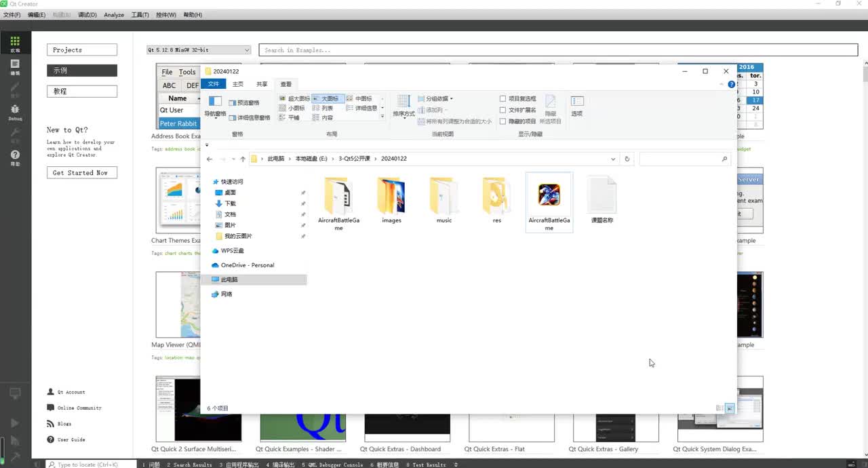Click the 教程 (Tutorials) button

point(82,91)
